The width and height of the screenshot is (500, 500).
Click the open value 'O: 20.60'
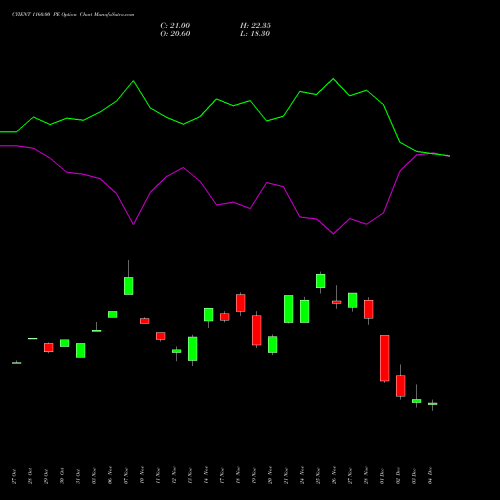[x=175, y=34]
